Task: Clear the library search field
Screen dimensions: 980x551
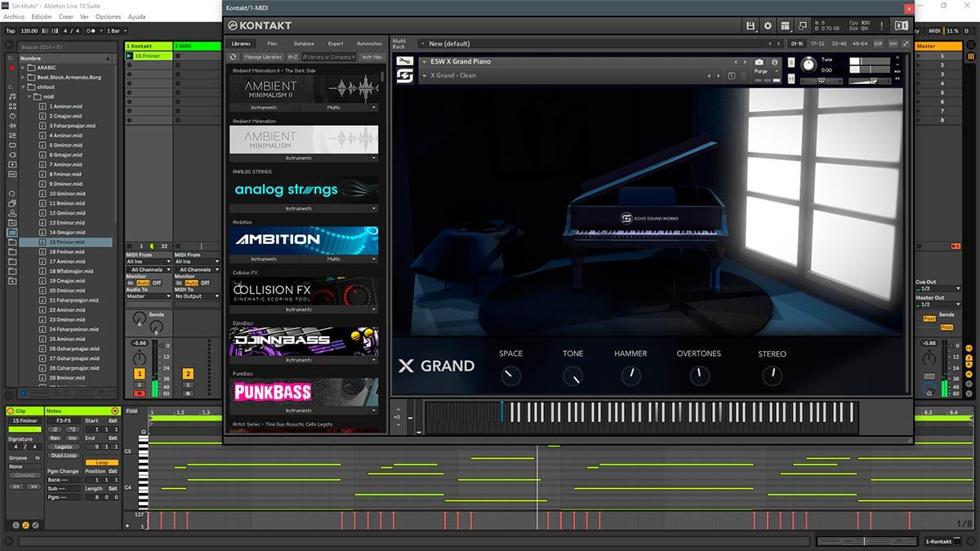Action: pyautogui.click(x=352, y=57)
